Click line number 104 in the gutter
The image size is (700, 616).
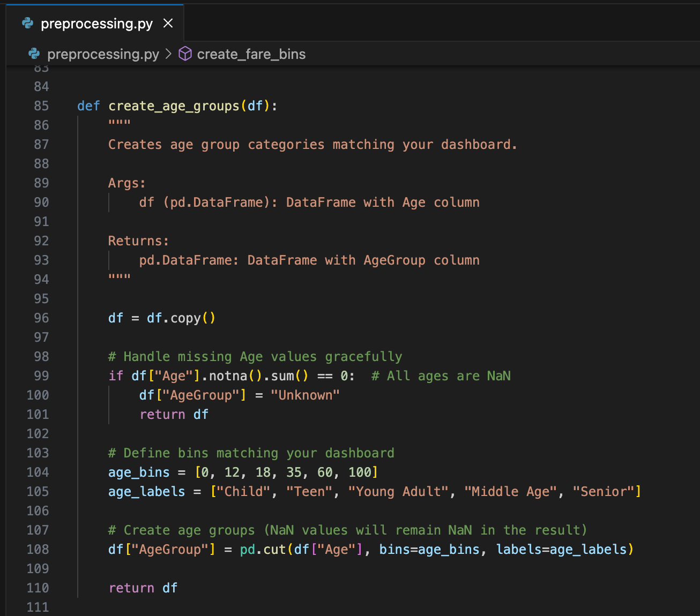[38, 472]
